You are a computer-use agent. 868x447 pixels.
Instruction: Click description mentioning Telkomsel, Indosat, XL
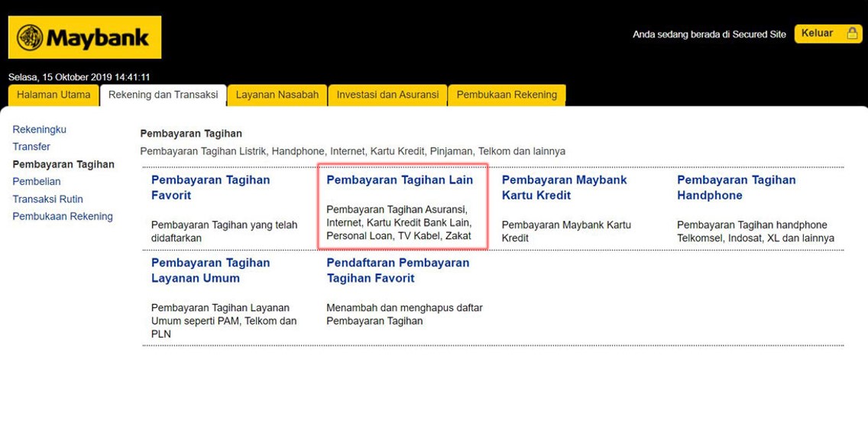tap(756, 232)
